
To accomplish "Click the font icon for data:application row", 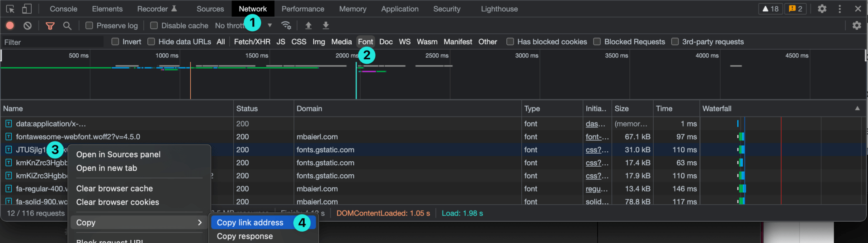I will 9,123.
